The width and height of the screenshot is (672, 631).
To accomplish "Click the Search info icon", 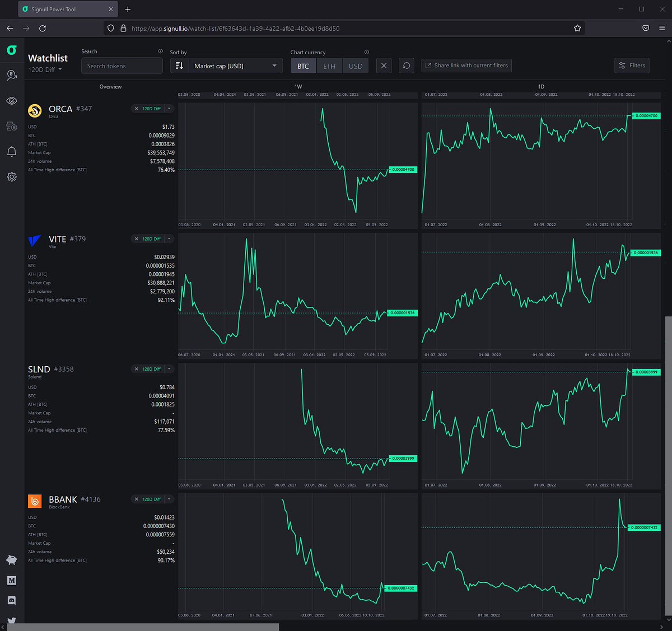I will (x=160, y=52).
